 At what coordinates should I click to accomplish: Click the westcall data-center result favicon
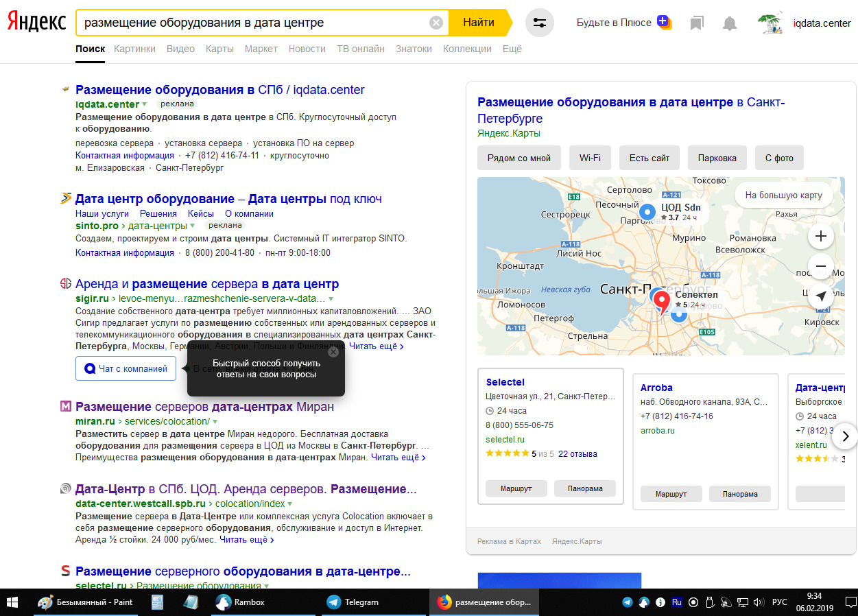click(66, 489)
